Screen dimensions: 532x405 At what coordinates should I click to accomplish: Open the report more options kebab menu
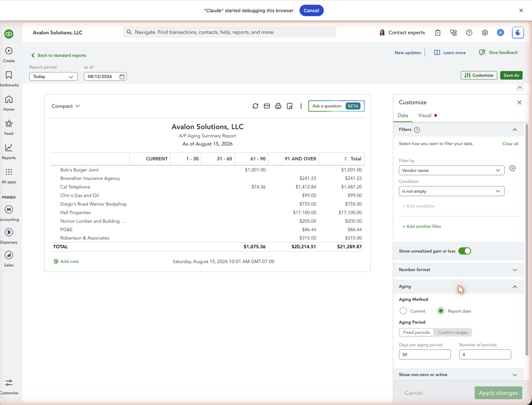[301, 106]
